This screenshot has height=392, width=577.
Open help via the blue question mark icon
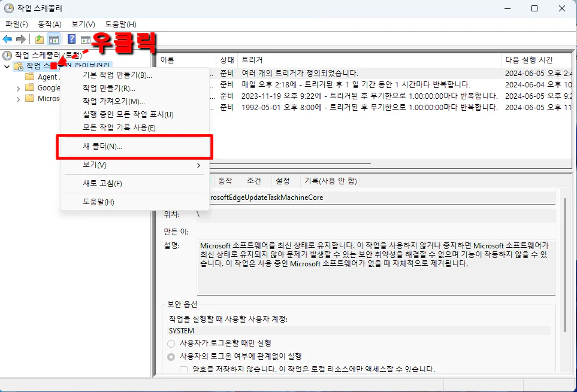[x=71, y=39]
